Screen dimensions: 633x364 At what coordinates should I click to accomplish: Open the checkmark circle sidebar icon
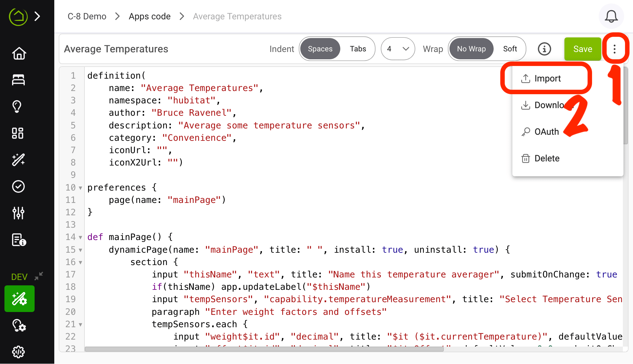tap(18, 186)
